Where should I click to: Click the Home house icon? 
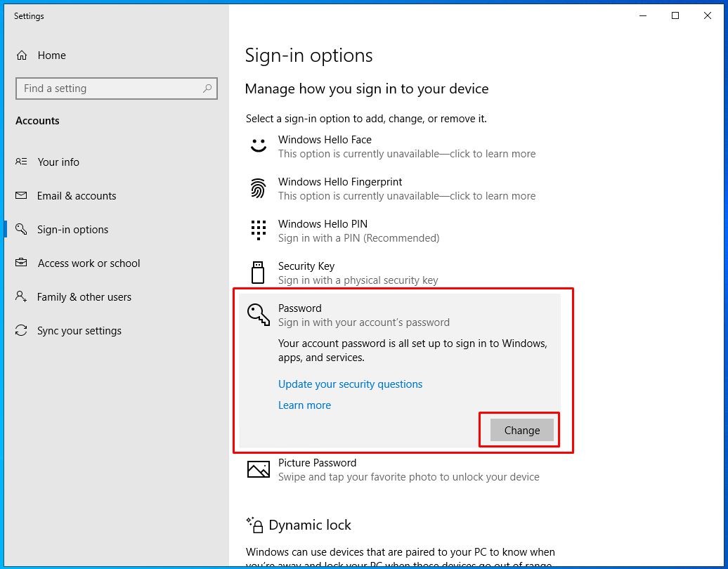21,55
